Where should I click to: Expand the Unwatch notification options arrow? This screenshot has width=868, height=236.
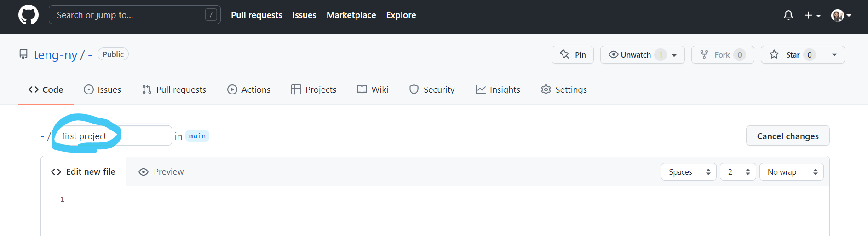674,55
